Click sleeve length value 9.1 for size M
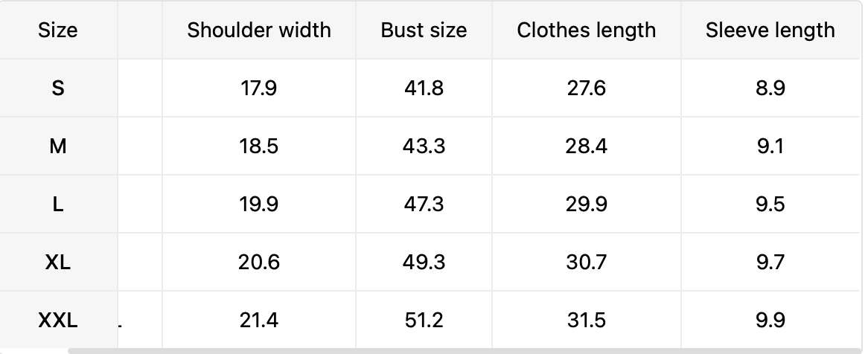This screenshot has width=868, height=354. click(x=770, y=147)
